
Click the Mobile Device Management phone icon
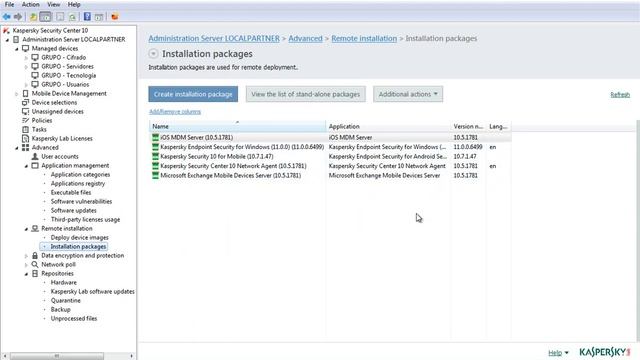click(x=26, y=93)
